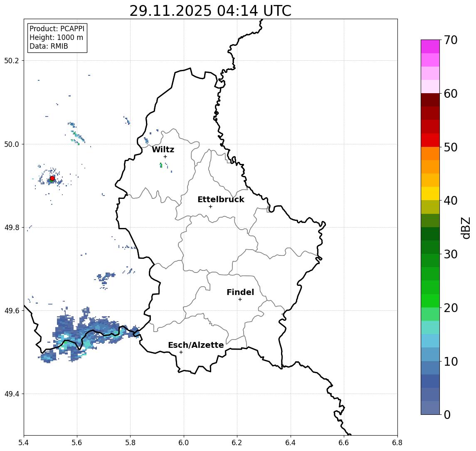Click the colorbar tick label 30
The image size is (476, 451).
click(x=451, y=254)
